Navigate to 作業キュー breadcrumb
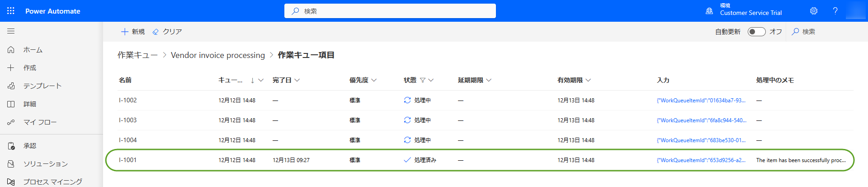Screen dimensions: 868x187 point(137,55)
